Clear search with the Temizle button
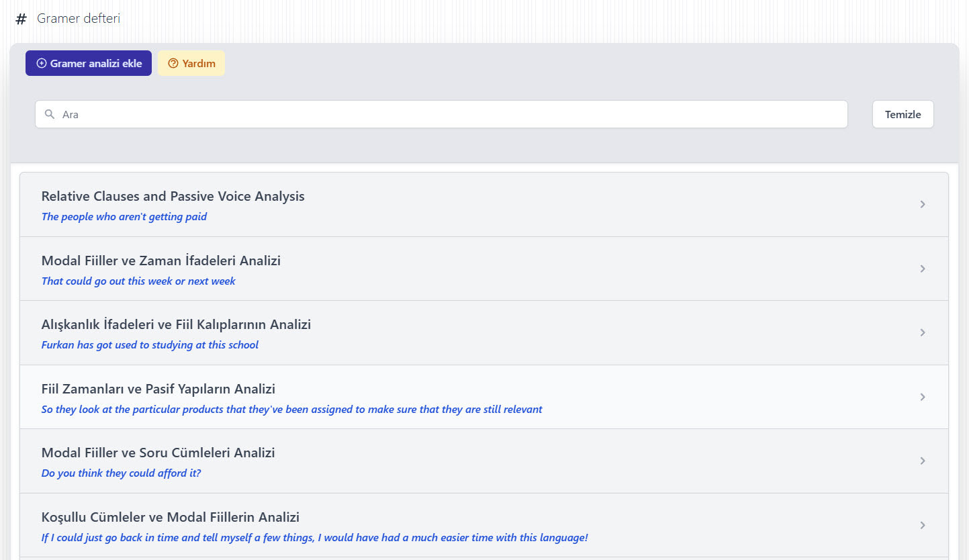The image size is (969, 560). tap(903, 114)
